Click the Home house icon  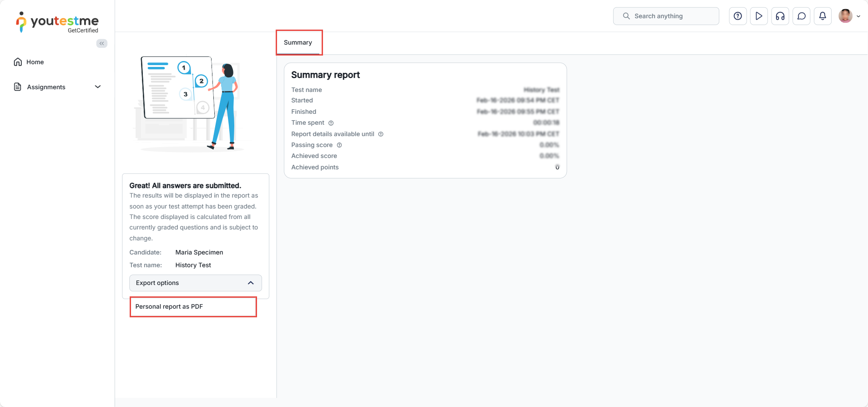coord(18,62)
